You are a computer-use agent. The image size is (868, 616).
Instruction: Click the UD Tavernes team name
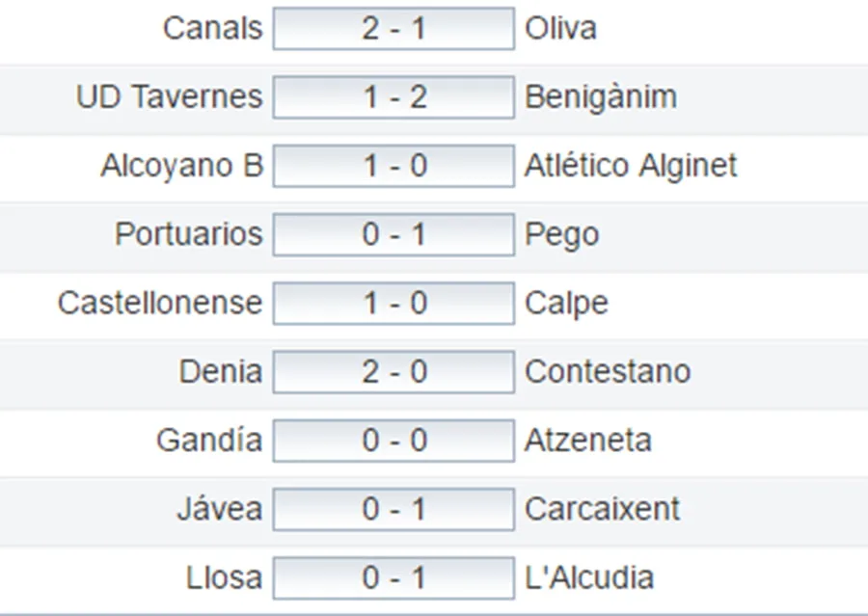point(170,96)
